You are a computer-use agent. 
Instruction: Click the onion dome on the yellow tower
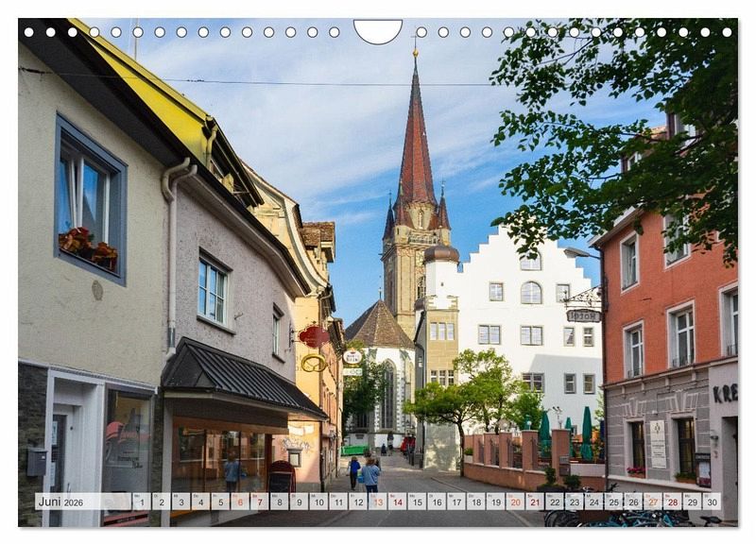(x=440, y=253)
